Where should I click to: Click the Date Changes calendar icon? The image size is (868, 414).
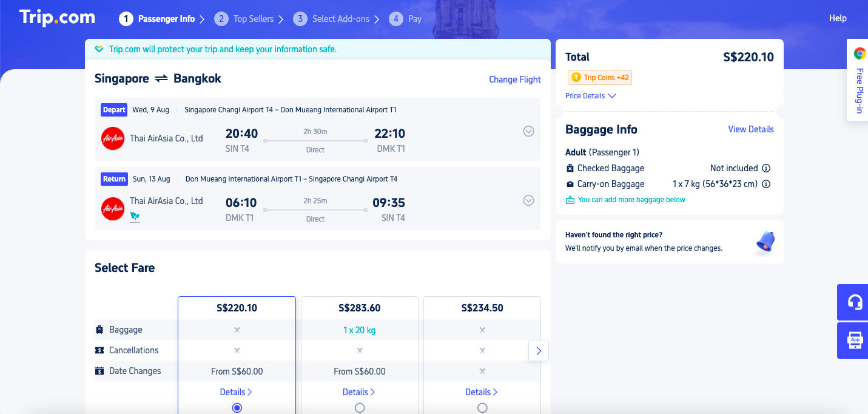coord(99,371)
